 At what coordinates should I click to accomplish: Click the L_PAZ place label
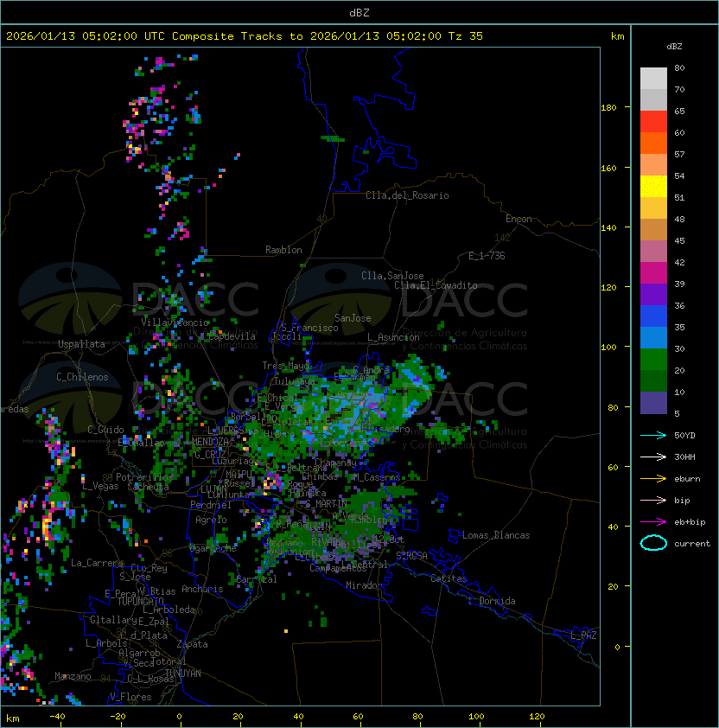(x=583, y=635)
